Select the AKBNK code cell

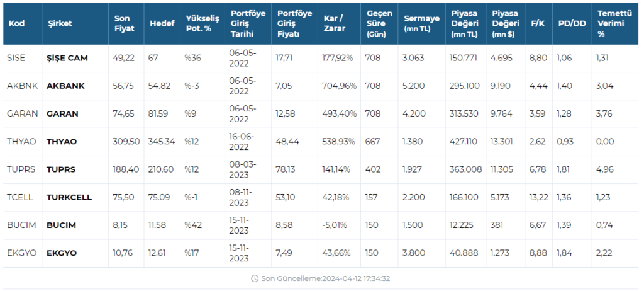point(22,86)
